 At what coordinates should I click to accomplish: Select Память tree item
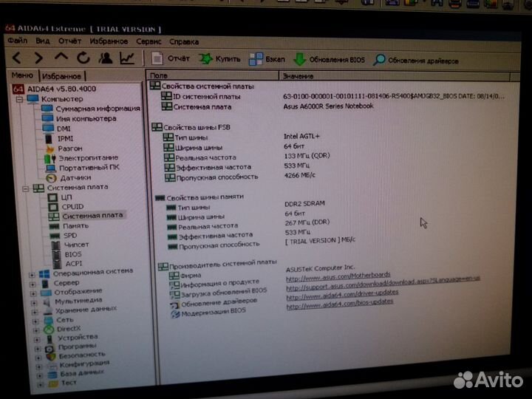click(x=75, y=226)
